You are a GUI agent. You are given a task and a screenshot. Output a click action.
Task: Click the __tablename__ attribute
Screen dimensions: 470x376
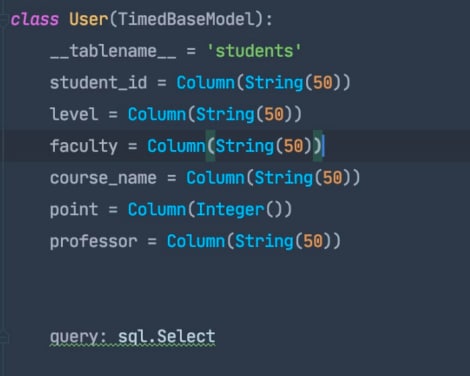113,51
